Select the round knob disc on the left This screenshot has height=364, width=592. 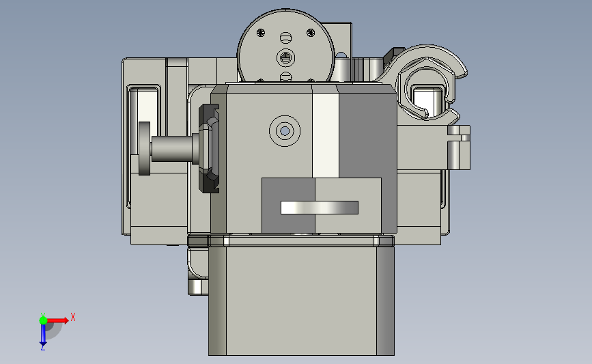click(144, 148)
